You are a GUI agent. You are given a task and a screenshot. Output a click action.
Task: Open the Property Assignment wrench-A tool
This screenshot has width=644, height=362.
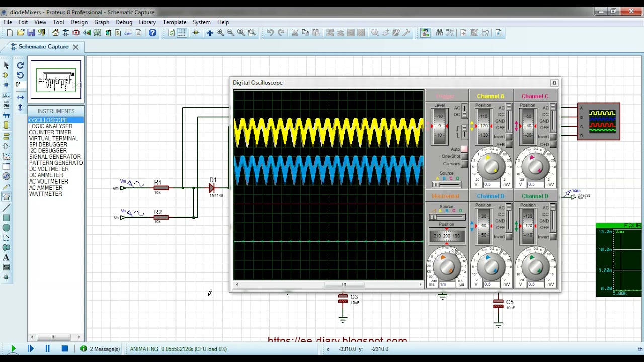coord(450,33)
